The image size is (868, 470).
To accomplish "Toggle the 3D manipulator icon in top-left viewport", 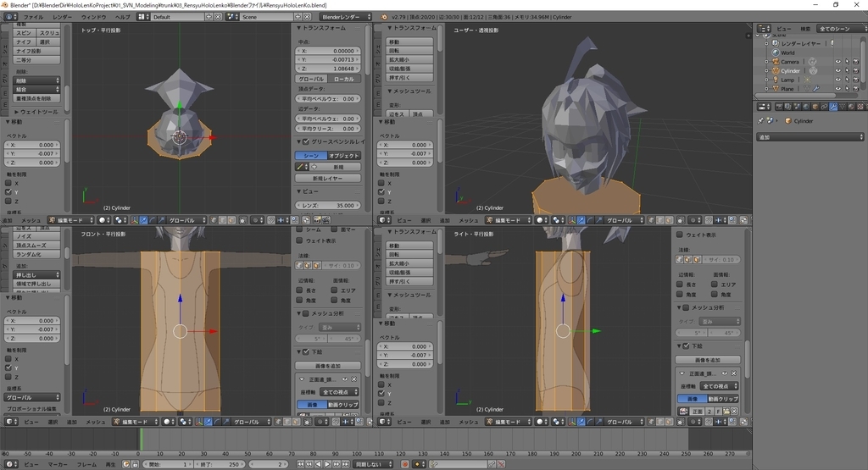I will (135, 220).
